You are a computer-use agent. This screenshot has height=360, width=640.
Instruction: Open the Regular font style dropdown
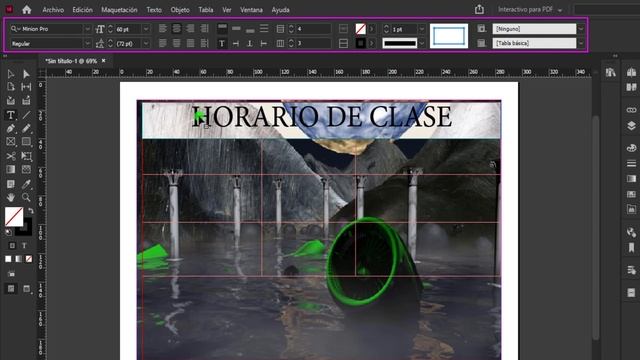click(x=87, y=43)
